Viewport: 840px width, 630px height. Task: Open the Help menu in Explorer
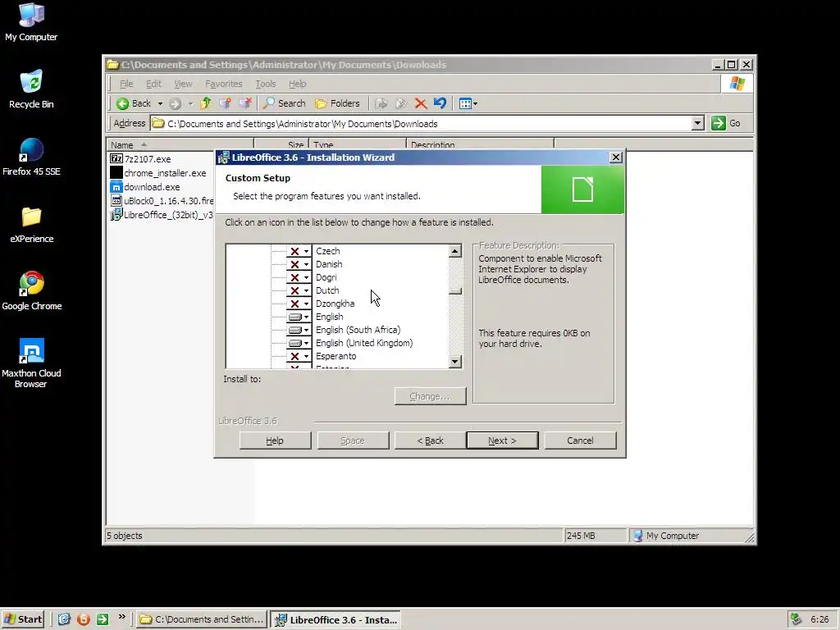pos(297,84)
